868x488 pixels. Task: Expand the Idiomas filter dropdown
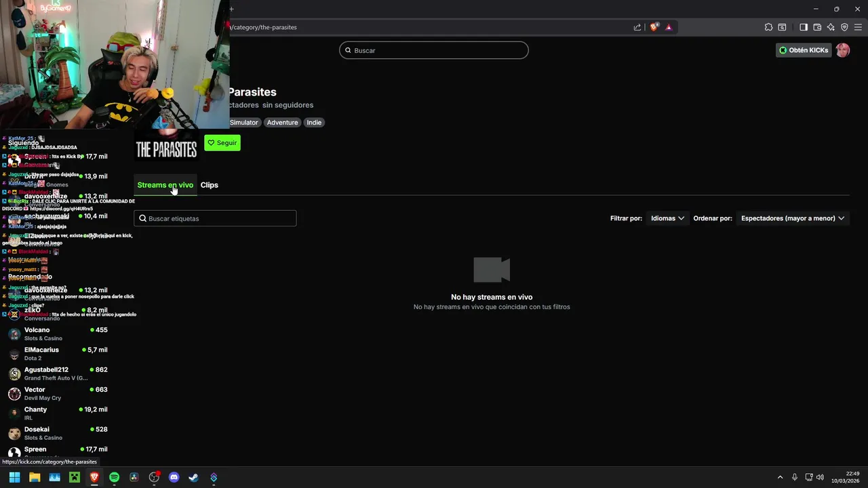pos(667,218)
